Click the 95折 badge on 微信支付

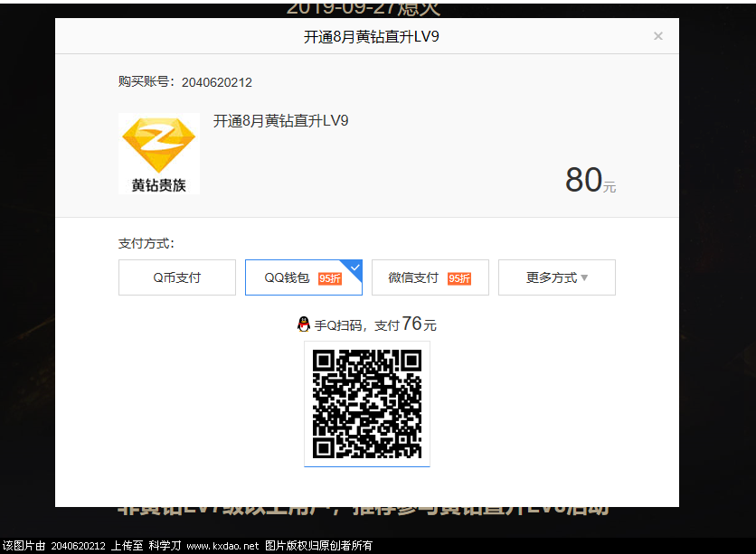coord(459,278)
